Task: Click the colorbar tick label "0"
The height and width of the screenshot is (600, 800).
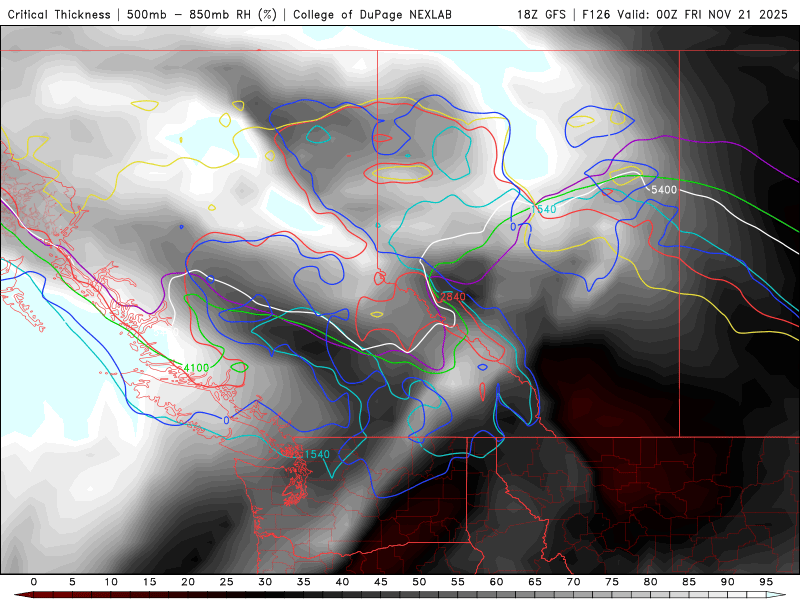Action: (x=34, y=582)
